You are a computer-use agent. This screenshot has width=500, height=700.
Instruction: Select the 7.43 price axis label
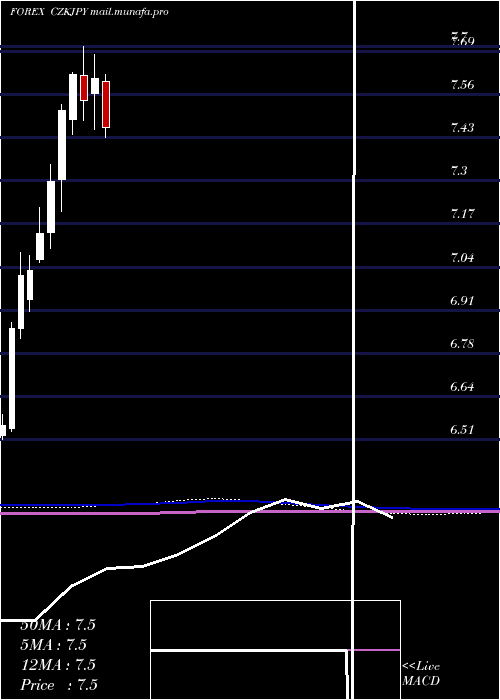[462, 128]
